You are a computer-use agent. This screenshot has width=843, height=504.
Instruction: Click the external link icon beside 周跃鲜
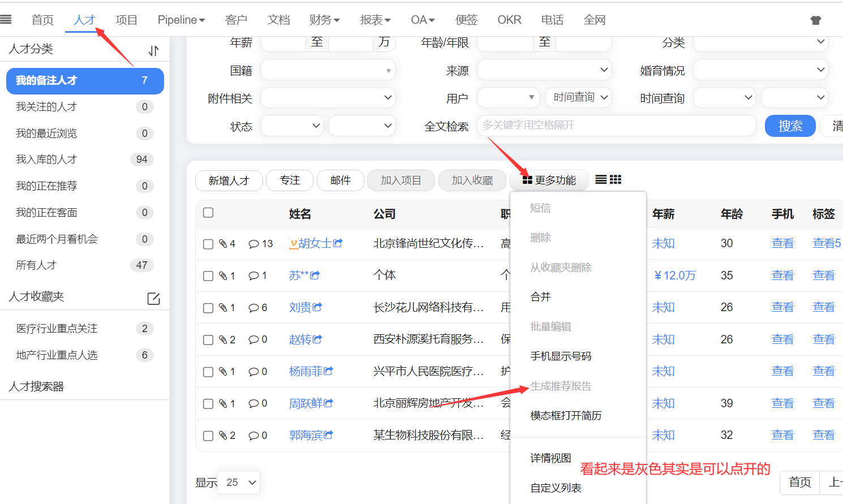click(x=329, y=403)
